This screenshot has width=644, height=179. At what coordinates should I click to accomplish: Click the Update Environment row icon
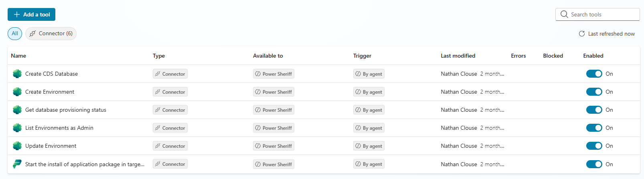click(17, 146)
